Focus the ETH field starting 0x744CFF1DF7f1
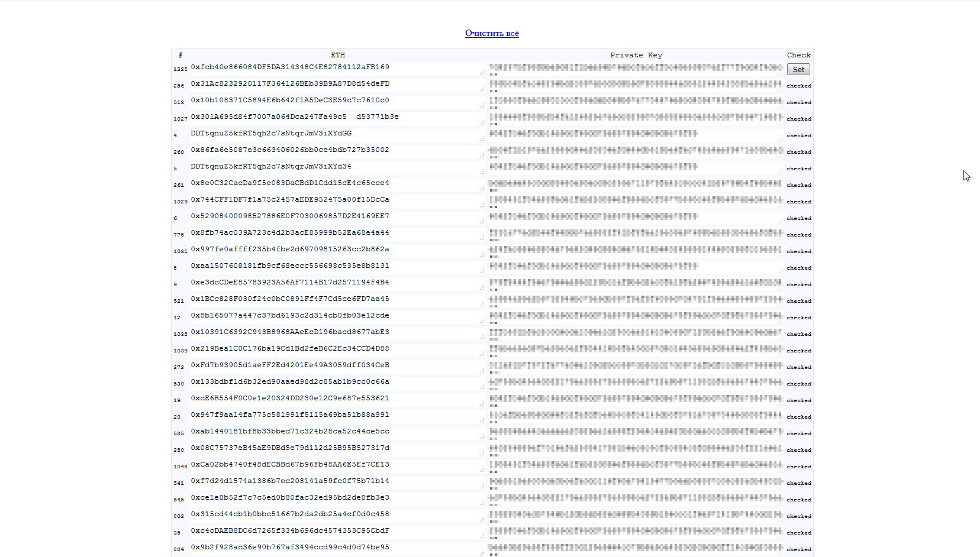 pyautogui.click(x=337, y=202)
